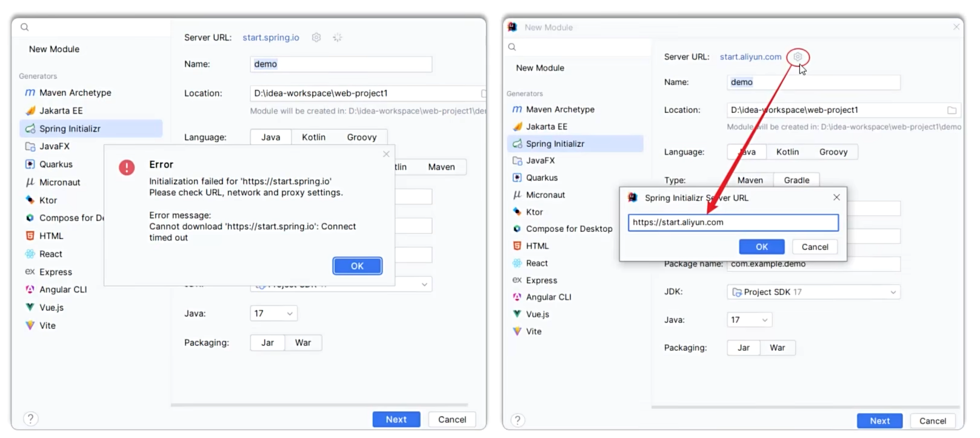Click the https://start.aliyun.com URL input
The width and height of the screenshot is (980, 438).
733,222
